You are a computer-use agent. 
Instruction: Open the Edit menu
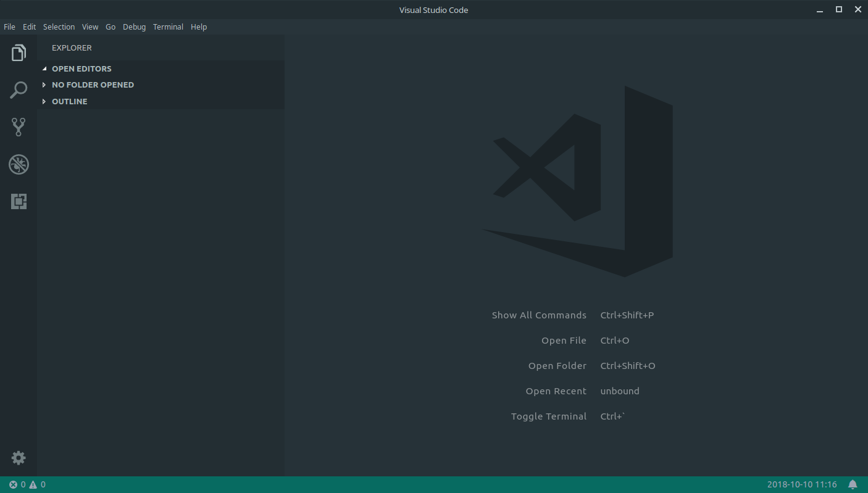(x=30, y=27)
